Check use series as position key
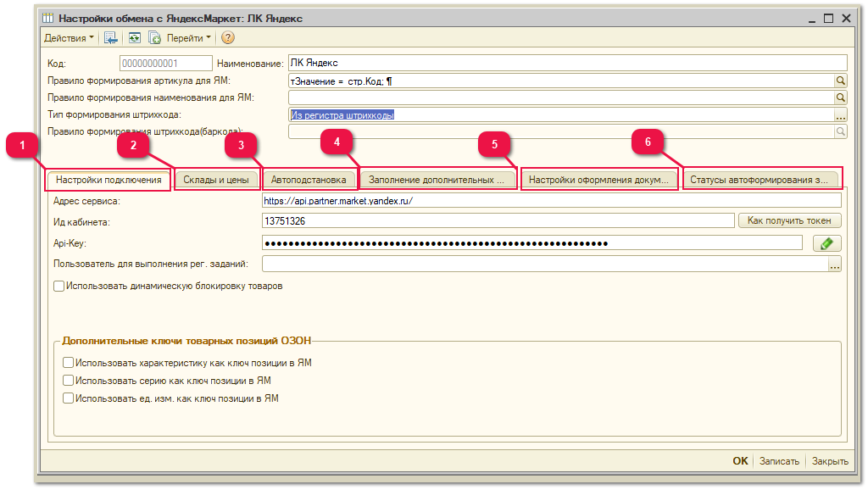Viewport: 868px width, 490px height. pyautogui.click(x=68, y=381)
